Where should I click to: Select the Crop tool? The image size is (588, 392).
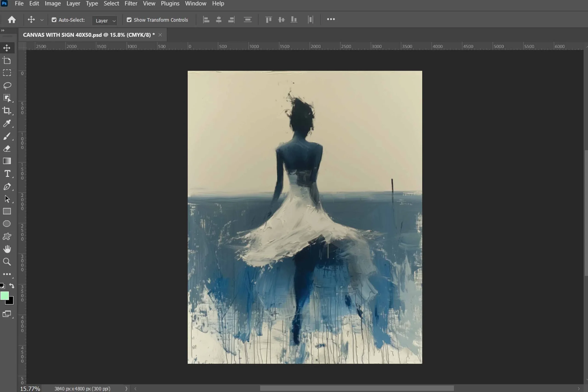pos(7,110)
